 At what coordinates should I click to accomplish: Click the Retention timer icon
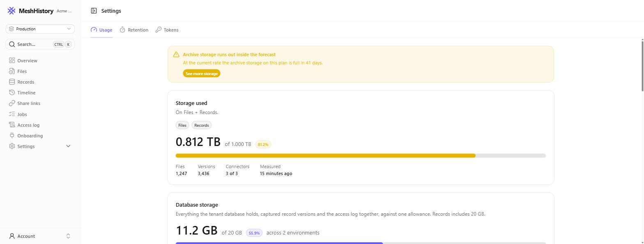[122, 30]
